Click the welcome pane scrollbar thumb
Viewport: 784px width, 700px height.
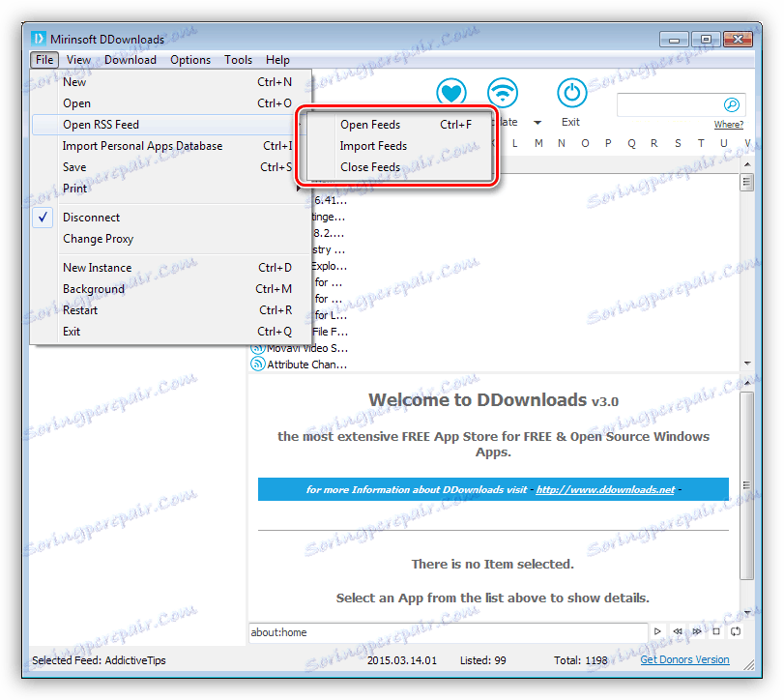[746, 485]
